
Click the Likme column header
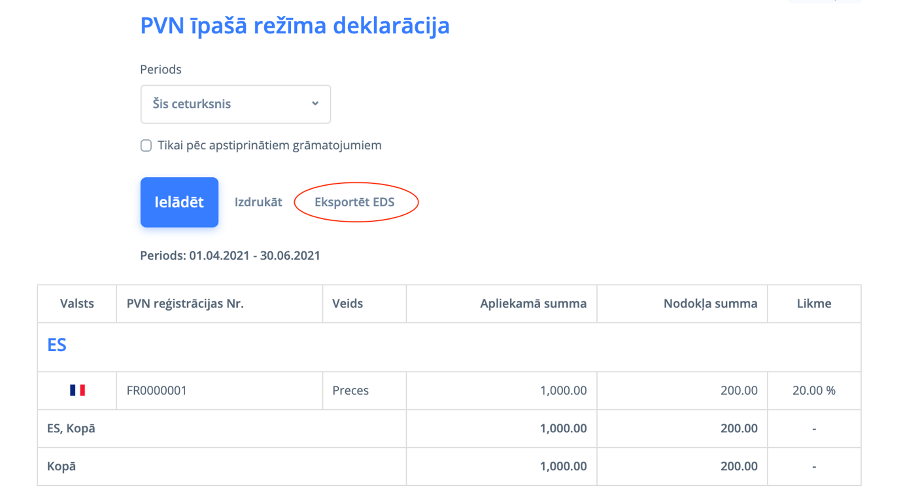click(813, 304)
